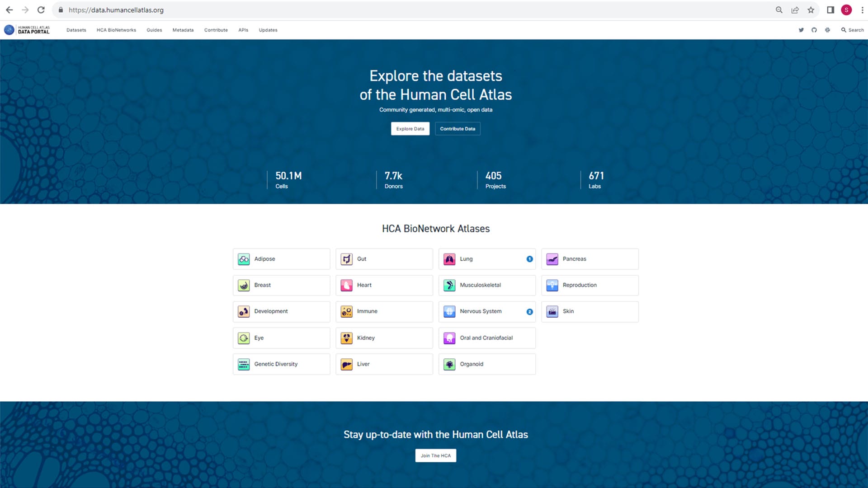Open the Guides menu item
This screenshot has width=868, height=488.
point(154,30)
